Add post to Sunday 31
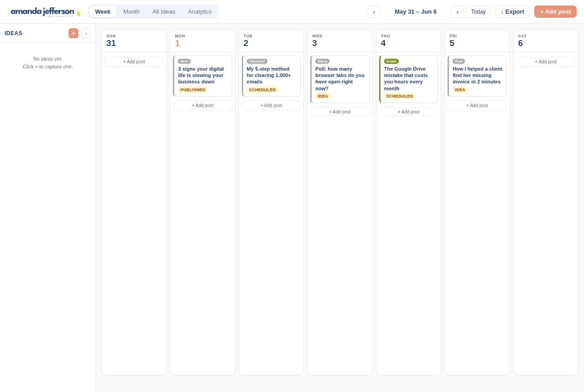584x392 pixels. click(x=134, y=62)
